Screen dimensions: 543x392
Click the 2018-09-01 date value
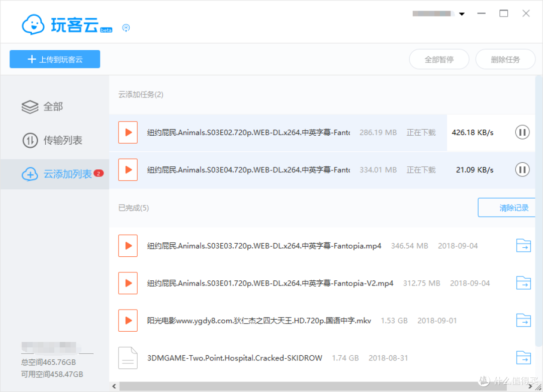[437, 321]
